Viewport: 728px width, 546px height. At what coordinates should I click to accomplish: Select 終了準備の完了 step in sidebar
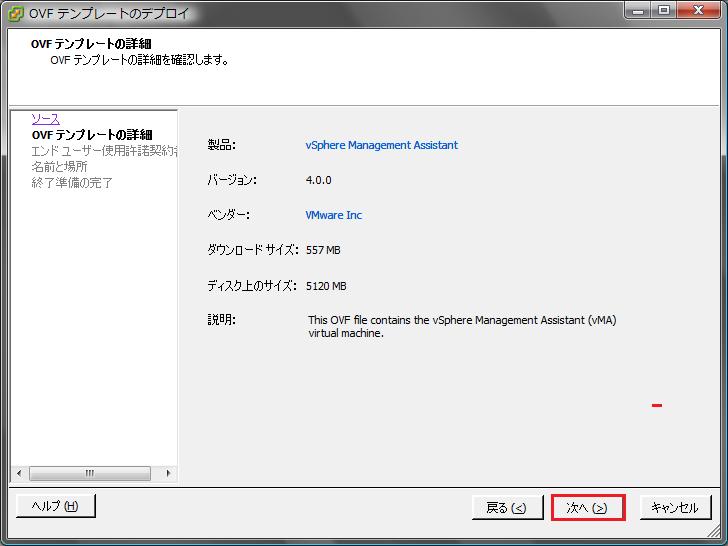(72, 182)
